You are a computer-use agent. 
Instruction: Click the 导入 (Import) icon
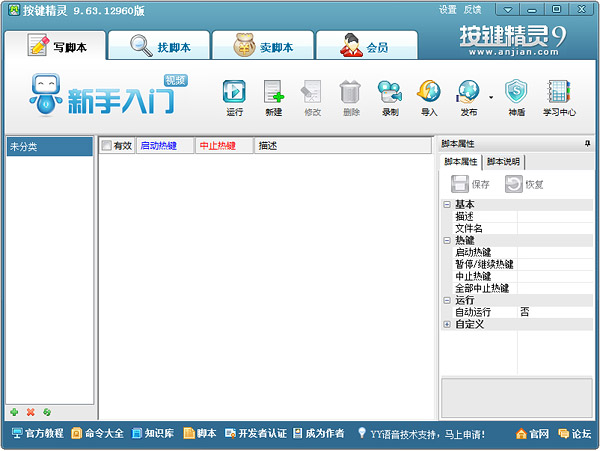[429, 94]
